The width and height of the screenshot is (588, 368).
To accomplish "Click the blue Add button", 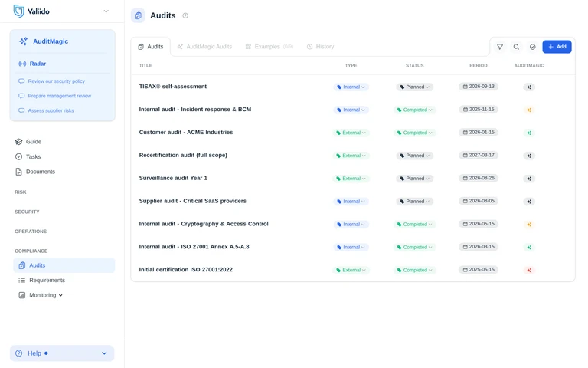I will pyautogui.click(x=557, y=47).
